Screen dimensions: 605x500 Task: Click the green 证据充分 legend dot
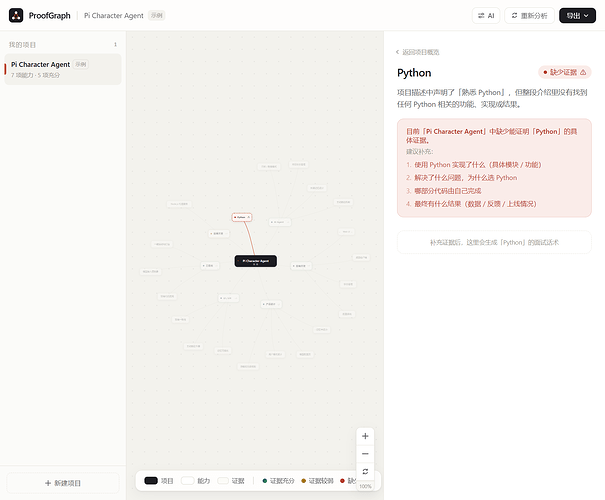pyautogui.click(x=265, y=481)
